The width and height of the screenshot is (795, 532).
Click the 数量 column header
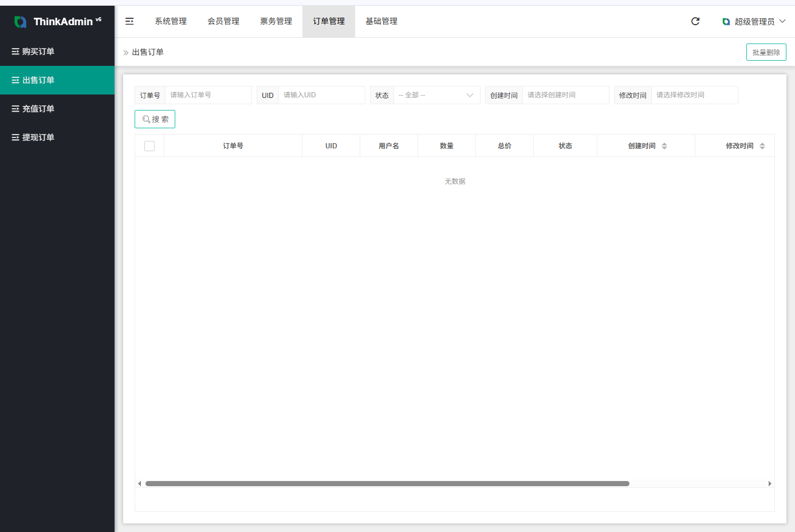[447, 146]
